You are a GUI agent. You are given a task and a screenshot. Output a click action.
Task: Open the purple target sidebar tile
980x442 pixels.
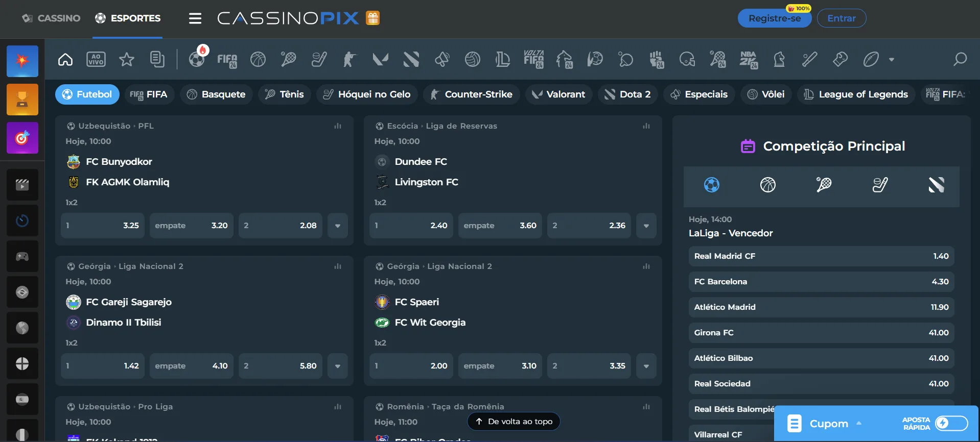[22, 138]
